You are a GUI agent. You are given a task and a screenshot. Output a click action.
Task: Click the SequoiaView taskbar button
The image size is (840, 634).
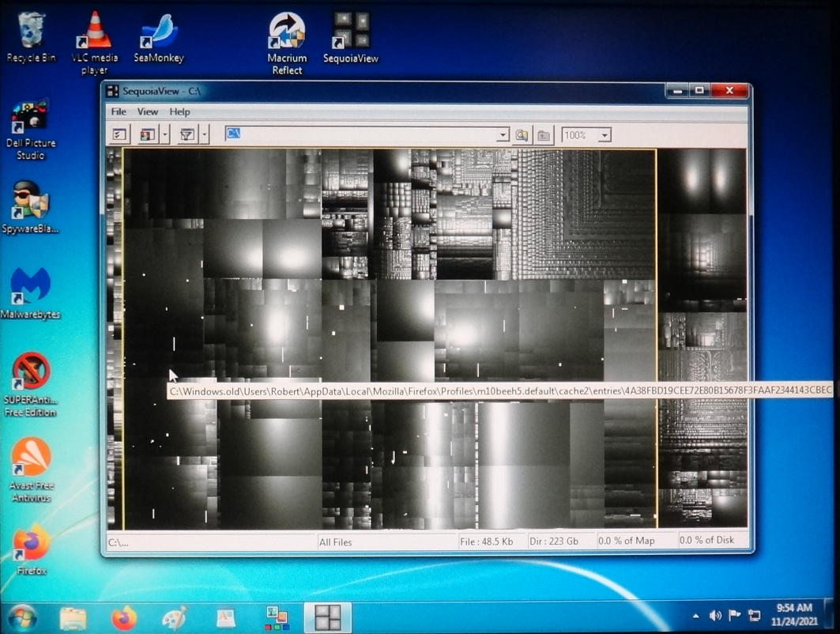click(x=328, y=617)
